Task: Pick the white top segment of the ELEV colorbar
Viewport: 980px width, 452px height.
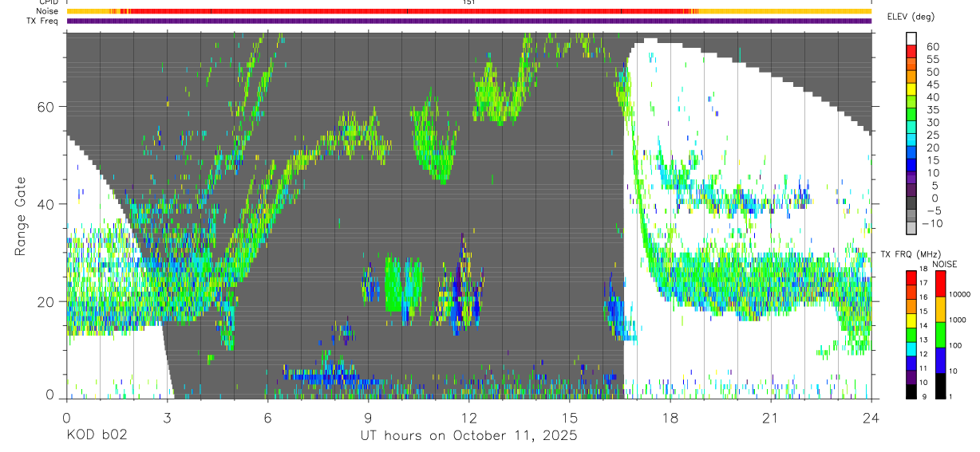Action: (x=912, y=38)
